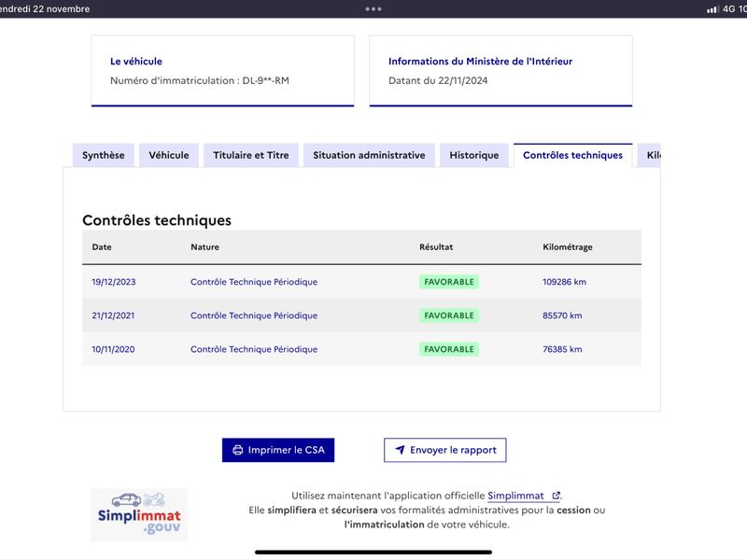Click the paper plane send icon

coord(400,450)
